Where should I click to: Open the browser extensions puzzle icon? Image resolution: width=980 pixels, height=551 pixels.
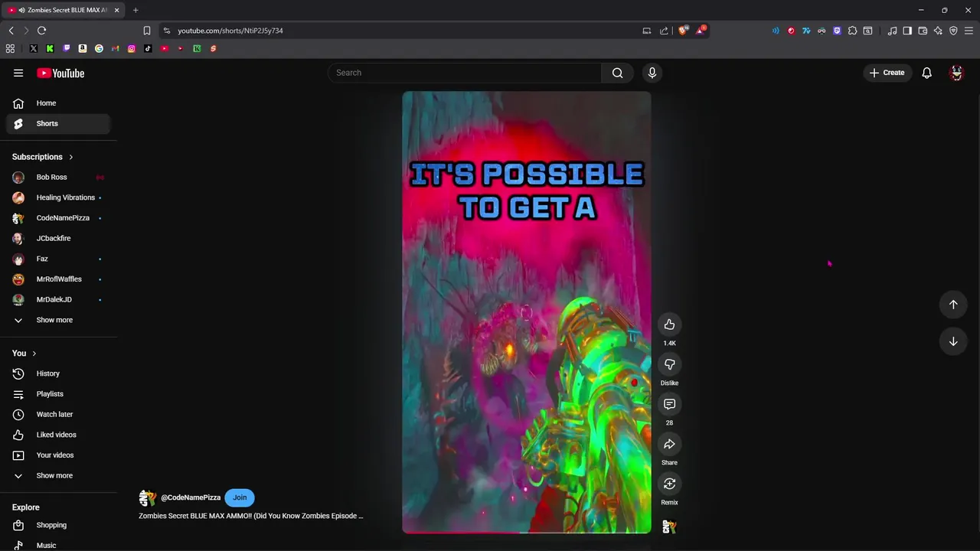coord(852,31)
